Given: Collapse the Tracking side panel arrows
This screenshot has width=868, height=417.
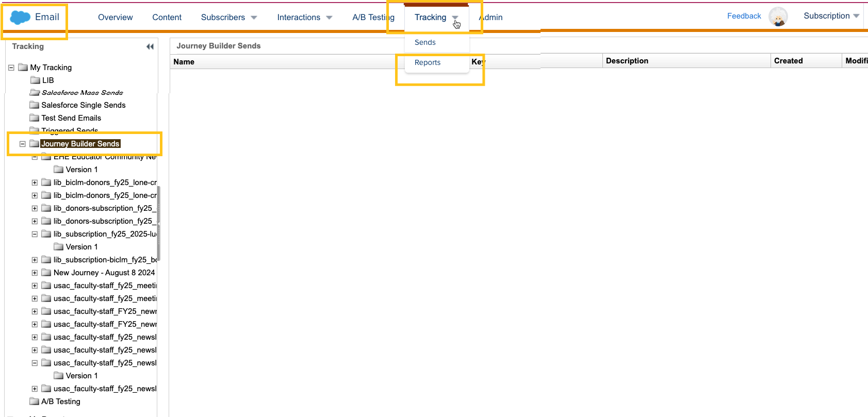Looking at the screenshot, I should click(x=150, y=46).
